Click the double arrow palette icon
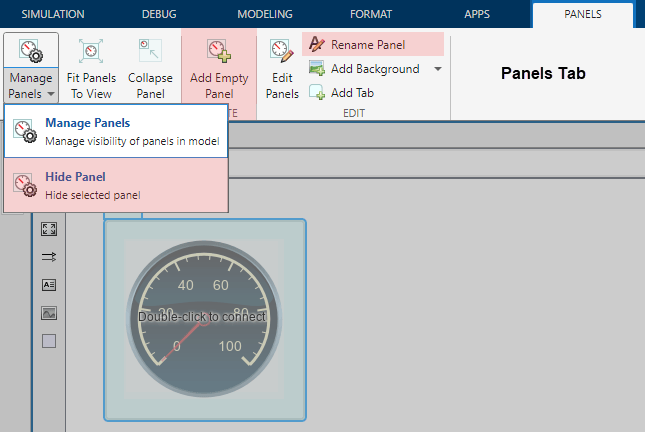The height and width of the screenshot is (432, 645). point(49,257)
